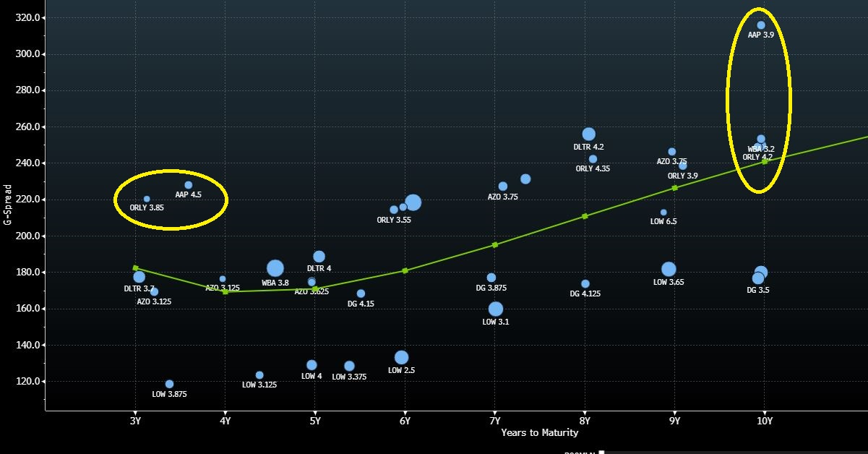Click the DG 4.125 data point

click(x=585, y=284)
